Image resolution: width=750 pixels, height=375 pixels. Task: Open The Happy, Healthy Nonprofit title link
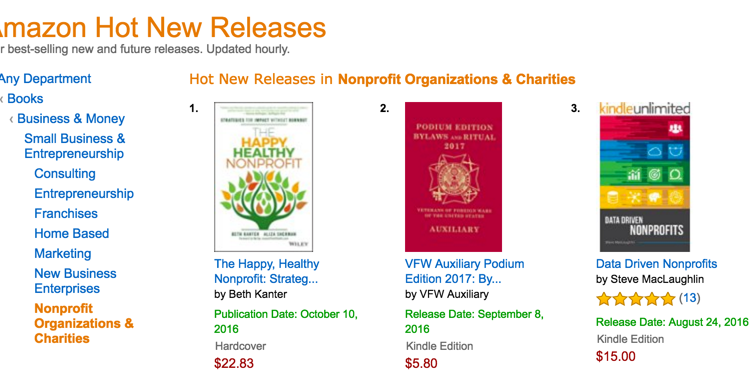266,271
